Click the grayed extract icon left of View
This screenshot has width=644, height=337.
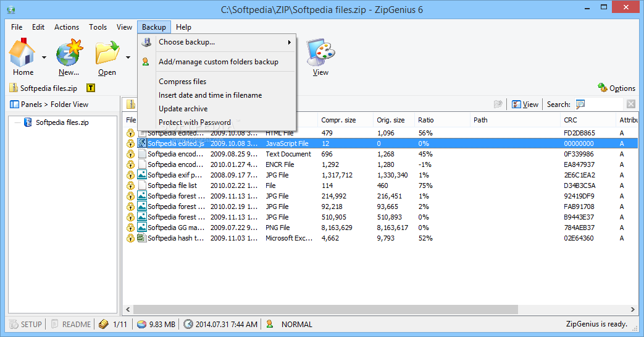tap(498, 105)
